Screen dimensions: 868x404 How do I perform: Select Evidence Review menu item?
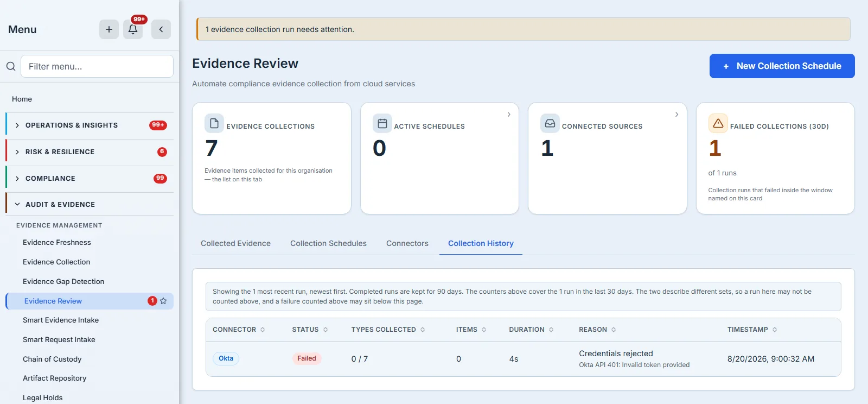90,301
